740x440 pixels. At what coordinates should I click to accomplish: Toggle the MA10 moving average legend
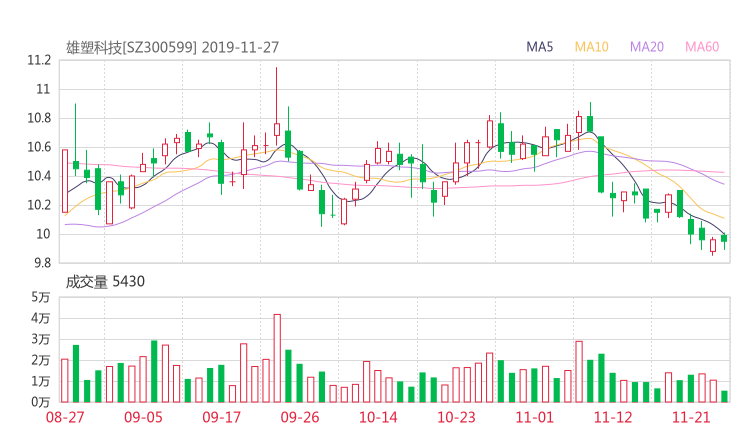point(592,47)
